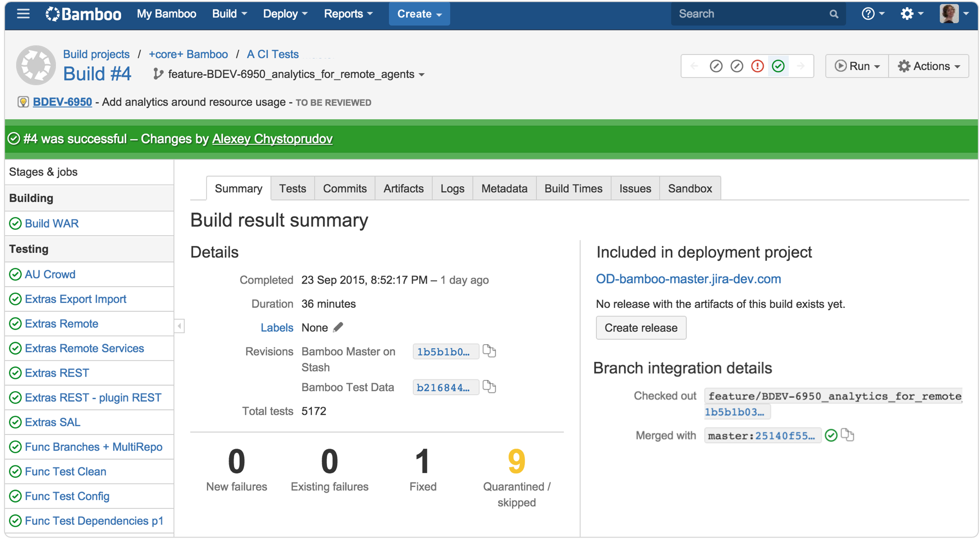This screenshot has width=980, height=541.
Task: Open the user avatar profile menu
Action: [x=954, y=14]
